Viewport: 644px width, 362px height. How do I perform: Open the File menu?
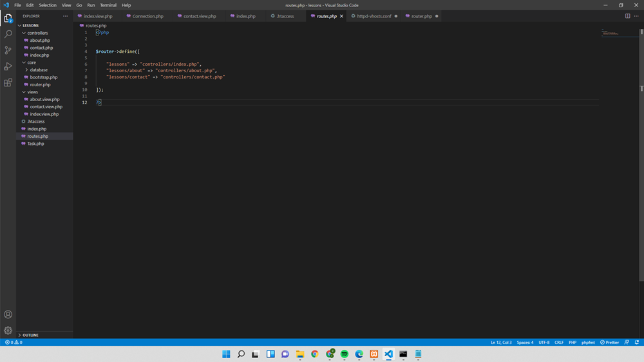(17, 5)
